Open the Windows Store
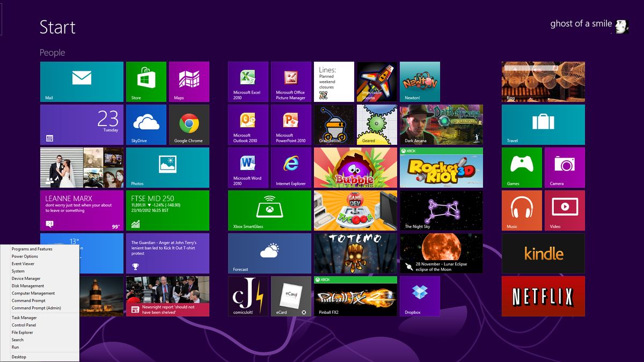 (x=146, y=82)
